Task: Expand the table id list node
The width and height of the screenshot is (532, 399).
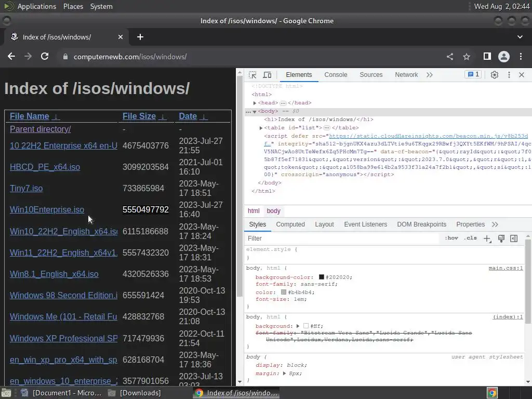Action: [x=261, y=128]
